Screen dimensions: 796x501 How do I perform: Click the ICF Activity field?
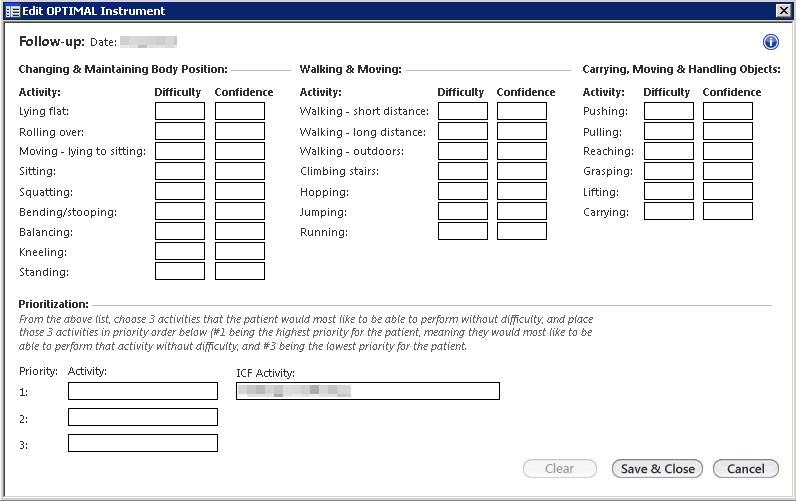click(368, 391)
